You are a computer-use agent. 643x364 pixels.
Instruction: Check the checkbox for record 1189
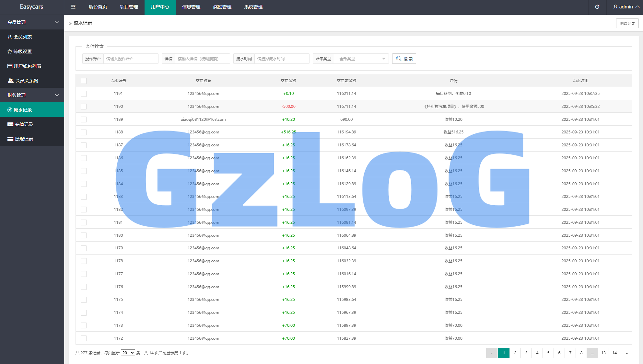(84, 119)
